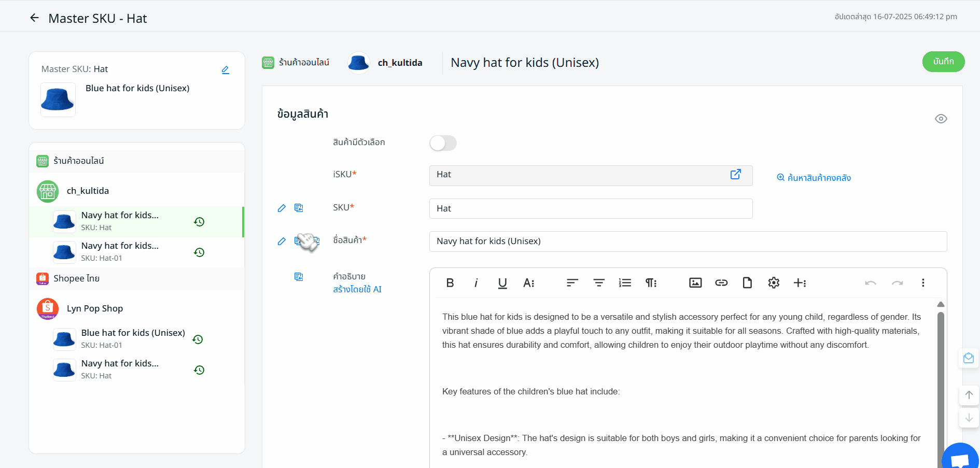Insert a hyperlink in the description editor
Viewport: 980px width, 468px height.
pos(721,283)
